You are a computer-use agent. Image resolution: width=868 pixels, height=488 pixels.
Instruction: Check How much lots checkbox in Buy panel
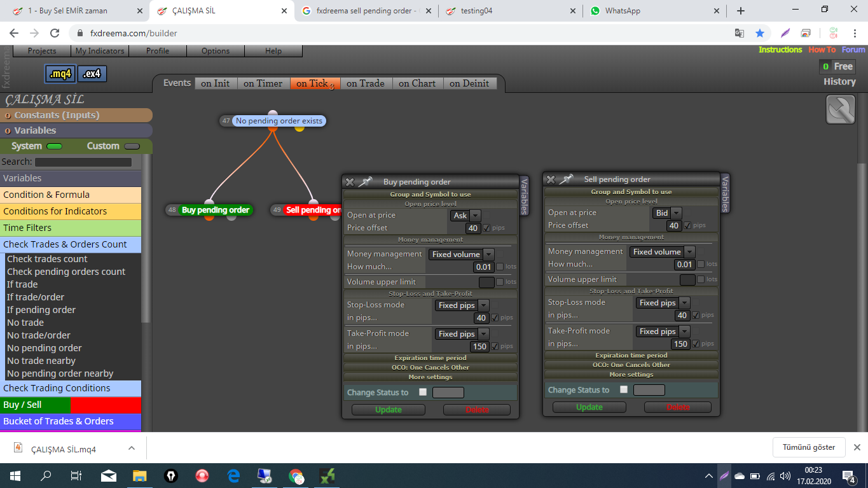[x=500, y=267]
